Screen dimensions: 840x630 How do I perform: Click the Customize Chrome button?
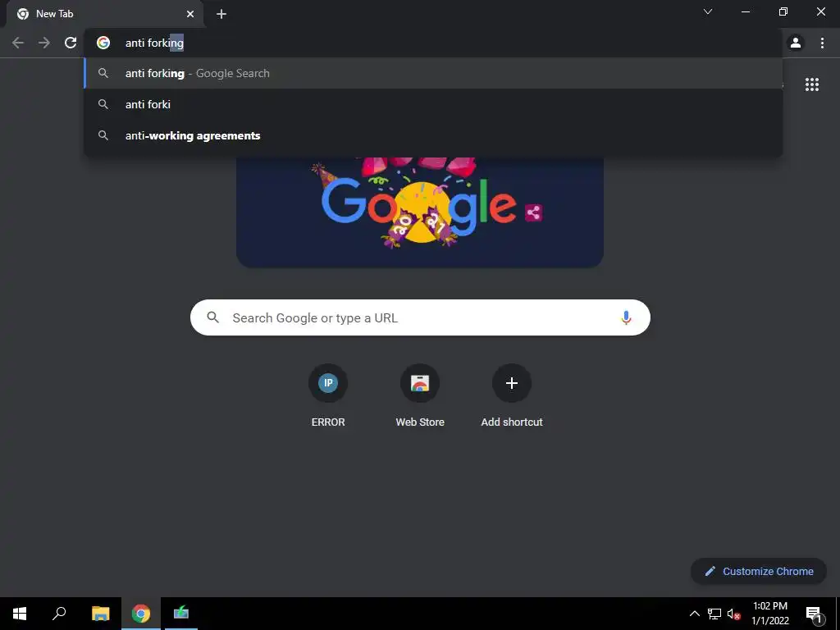pos(759,571)
